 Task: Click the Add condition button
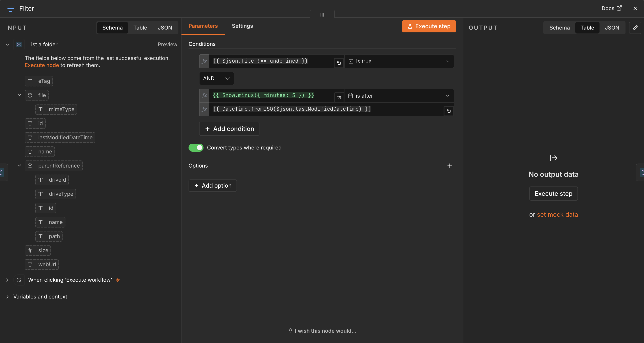[x=229, y=129]
